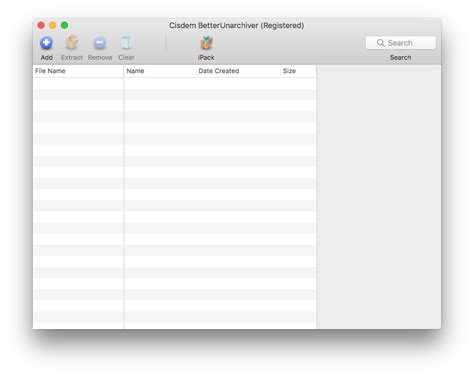Focus the Search input field

[400, 43]
